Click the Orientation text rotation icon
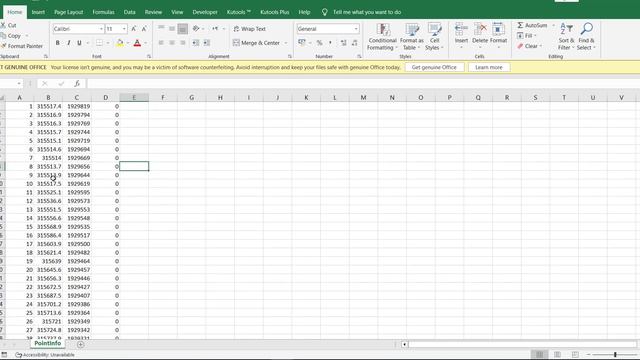Viewport: 640px width, 360px height. point(196,29)
